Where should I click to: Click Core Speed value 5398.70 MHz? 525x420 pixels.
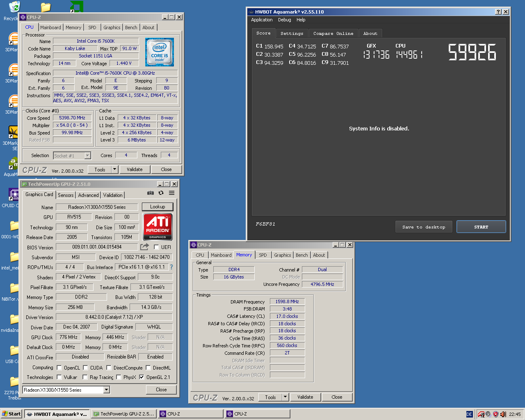tap(72, 118)
